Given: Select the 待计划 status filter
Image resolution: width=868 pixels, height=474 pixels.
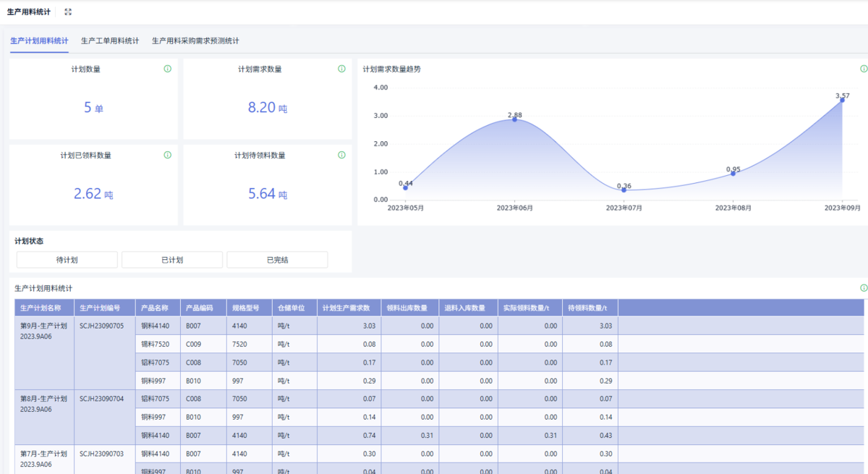Looking at the screenshot, I should pos(67,260).
